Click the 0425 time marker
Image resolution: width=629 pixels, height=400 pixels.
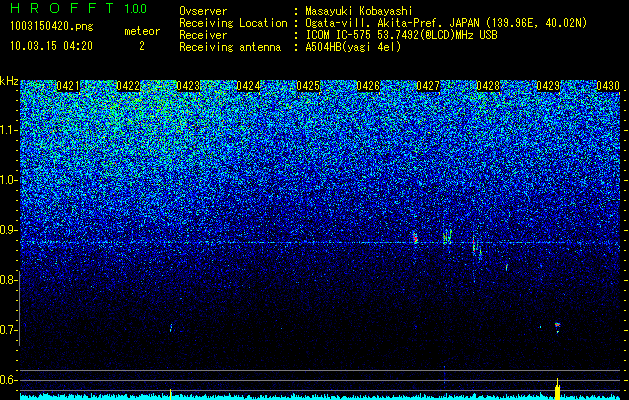pos(308,86)
